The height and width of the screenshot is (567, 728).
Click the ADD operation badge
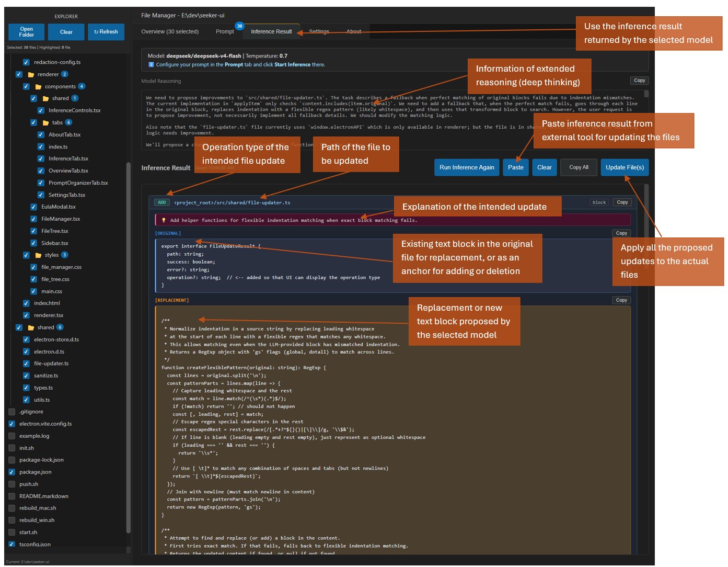[162, 202]
